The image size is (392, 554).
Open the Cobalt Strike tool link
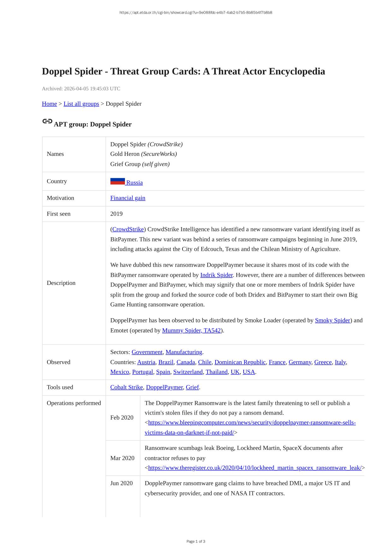click(x=126, y=387)
